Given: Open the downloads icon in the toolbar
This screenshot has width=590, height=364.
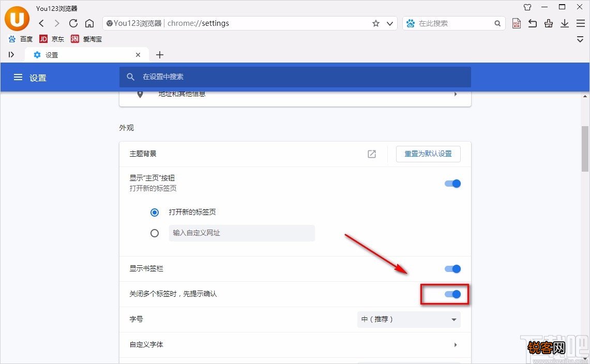Looking at the screenshot, I should [x=564, y=23].
